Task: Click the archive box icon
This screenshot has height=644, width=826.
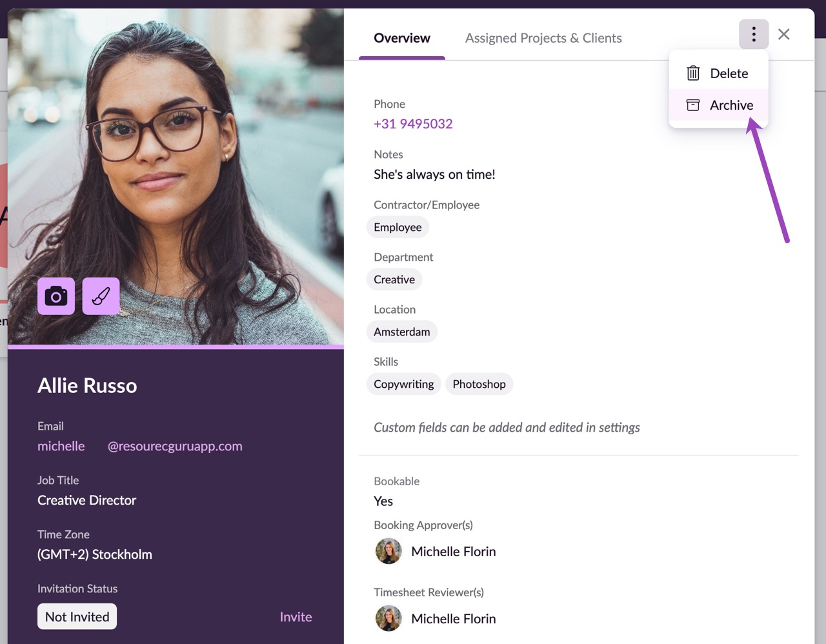Action: [693, 105]
